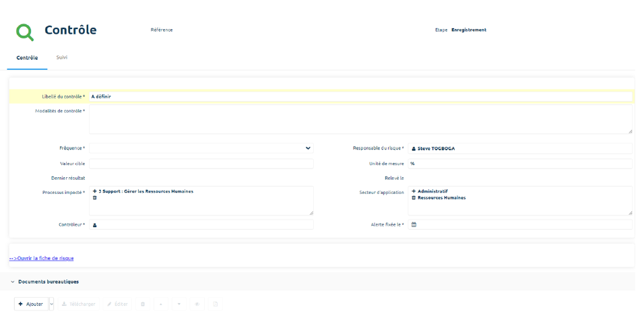Open the calendar icon for Alerte fixée le

point(414,225)
